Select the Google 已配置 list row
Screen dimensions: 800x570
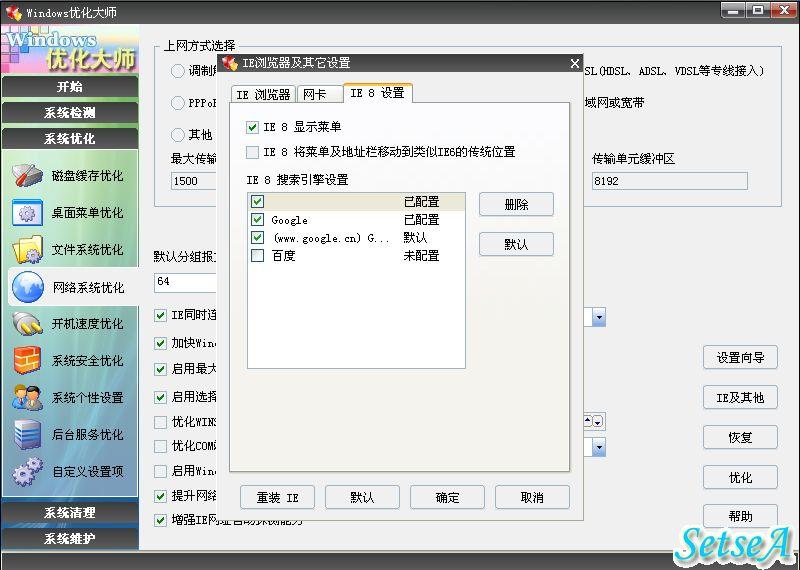click(x=356, y=220)
